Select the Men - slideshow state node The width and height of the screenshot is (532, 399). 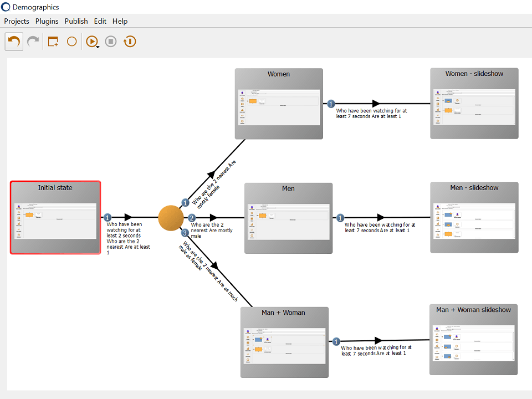(474, 218)
